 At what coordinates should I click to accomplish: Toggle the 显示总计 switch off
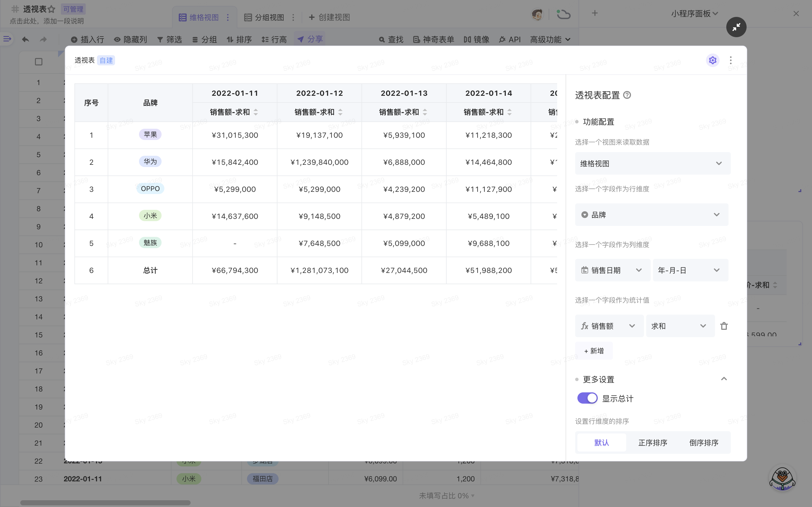point(587,398)
